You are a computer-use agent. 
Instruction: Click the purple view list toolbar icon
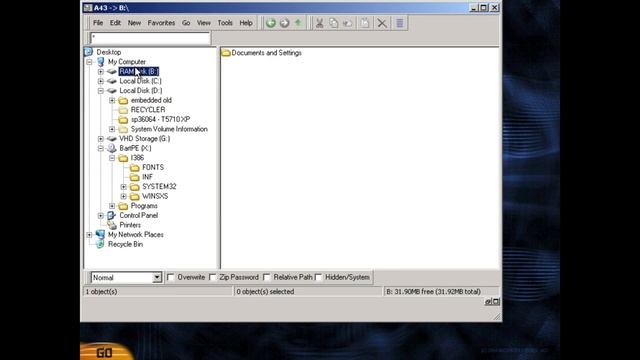(400, 23)
